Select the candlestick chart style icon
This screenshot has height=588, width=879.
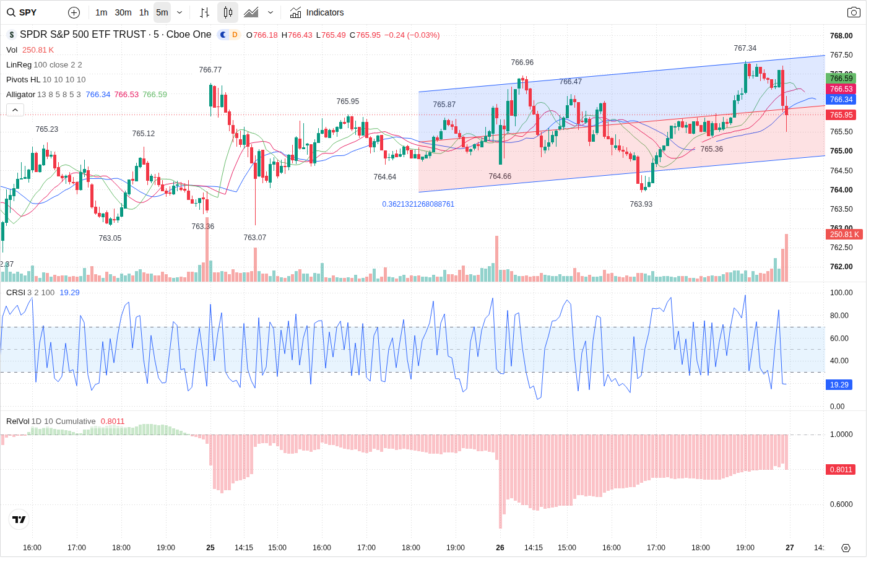coord(228,12)
